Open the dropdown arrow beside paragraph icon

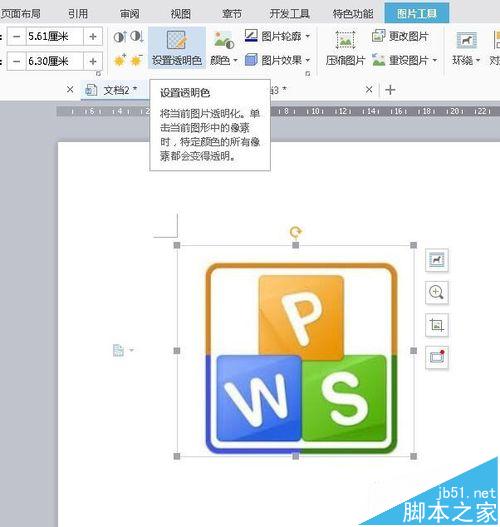pyautogui.click(x=131, y=351)
